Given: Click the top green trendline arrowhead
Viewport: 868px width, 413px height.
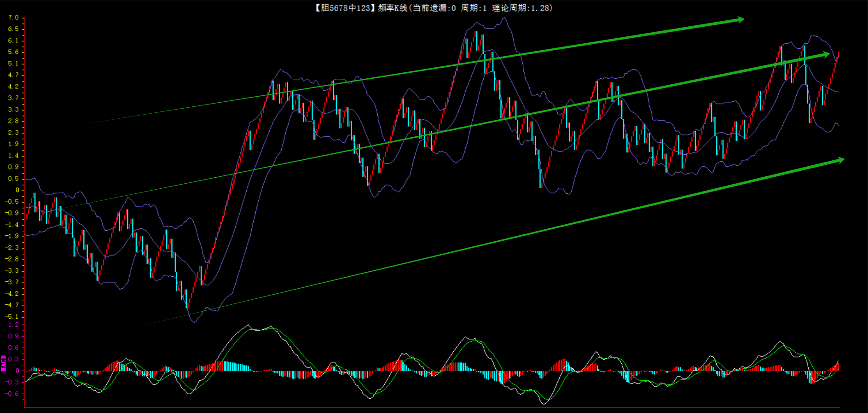Looking at the screenshot, I should pos(740,20).
